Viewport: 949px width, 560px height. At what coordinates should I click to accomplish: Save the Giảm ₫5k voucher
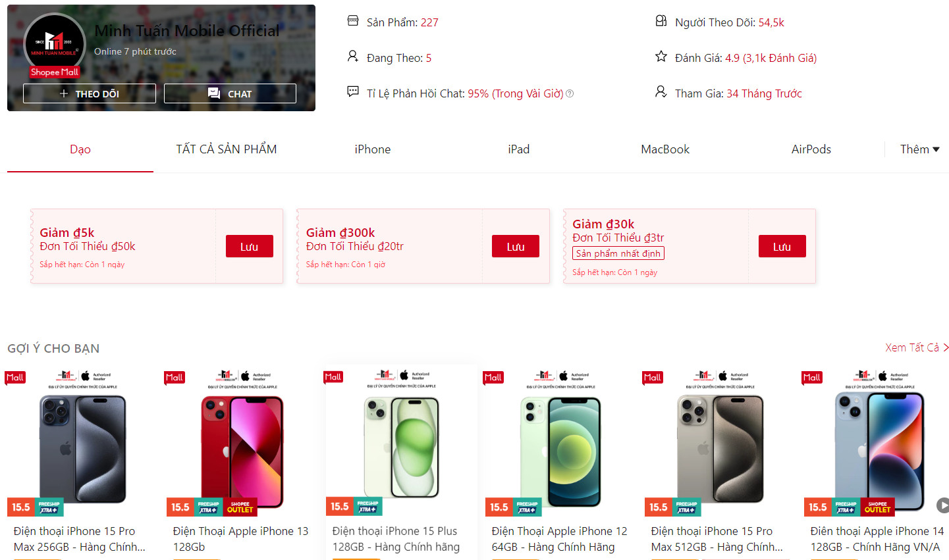tap(250, 246)
